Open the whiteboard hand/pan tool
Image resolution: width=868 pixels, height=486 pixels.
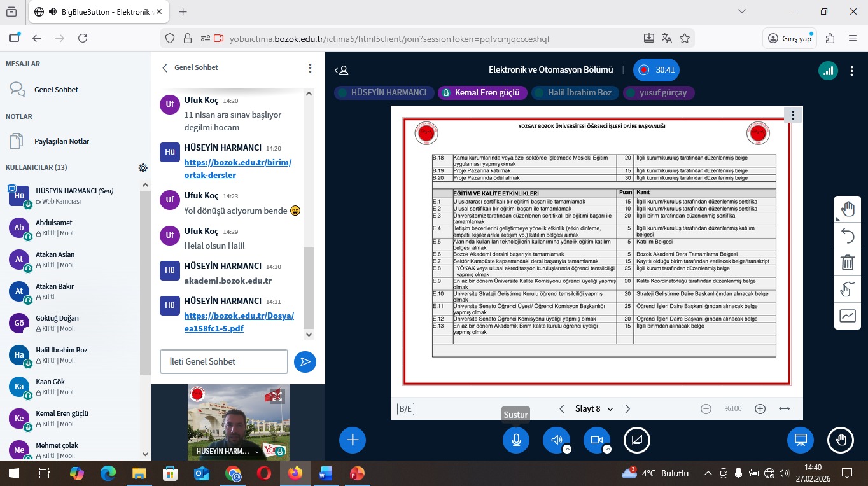click(848, 209)
